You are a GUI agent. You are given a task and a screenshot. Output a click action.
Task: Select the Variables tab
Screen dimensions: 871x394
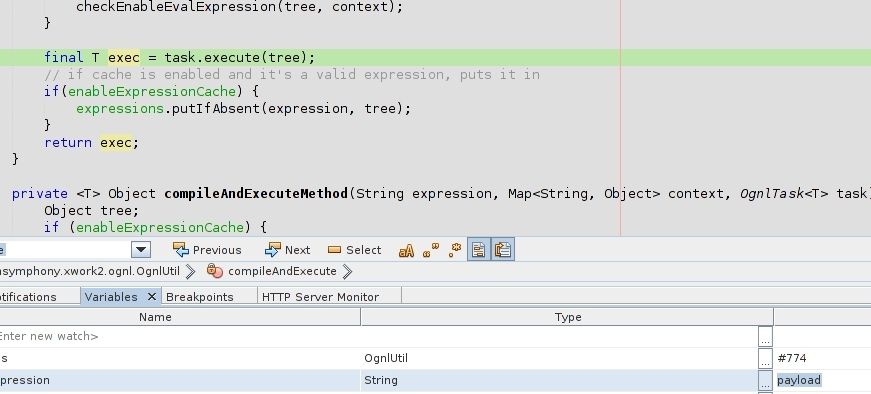(111, 297)
